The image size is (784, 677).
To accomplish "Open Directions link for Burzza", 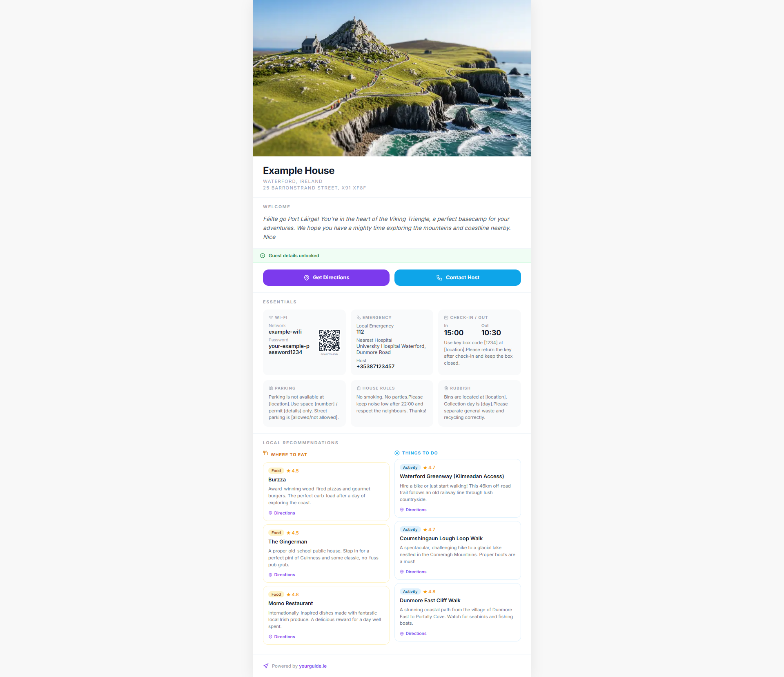I will click(x=282, y=513).
